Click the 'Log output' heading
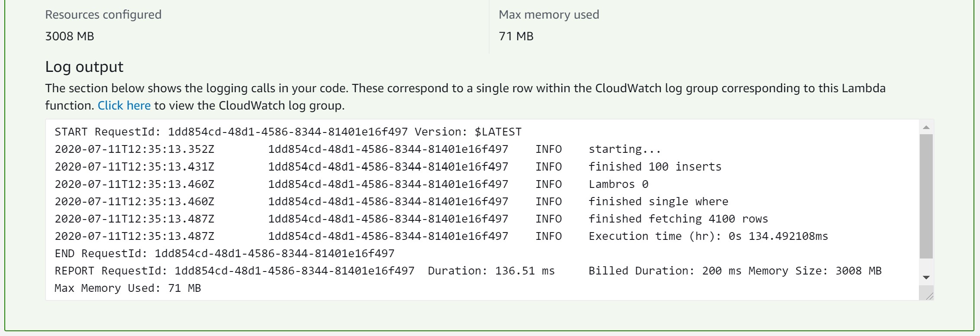The width and height of the screenshot is (980, 336). point(84,67)
